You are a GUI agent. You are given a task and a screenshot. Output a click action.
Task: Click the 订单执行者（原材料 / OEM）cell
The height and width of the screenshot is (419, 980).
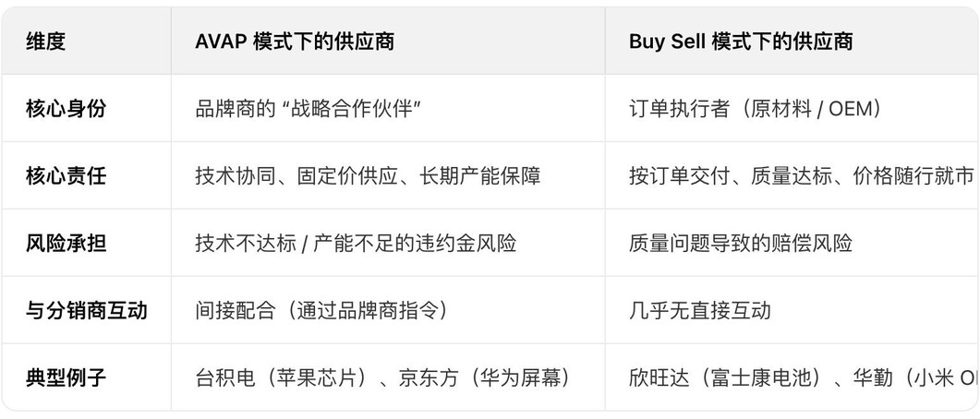(755, 108)
